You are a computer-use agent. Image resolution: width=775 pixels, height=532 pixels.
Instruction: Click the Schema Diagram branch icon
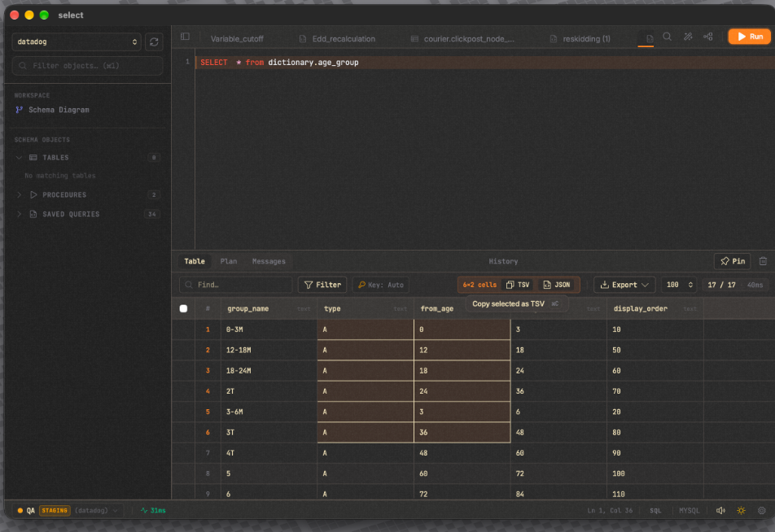pos(20,110)
